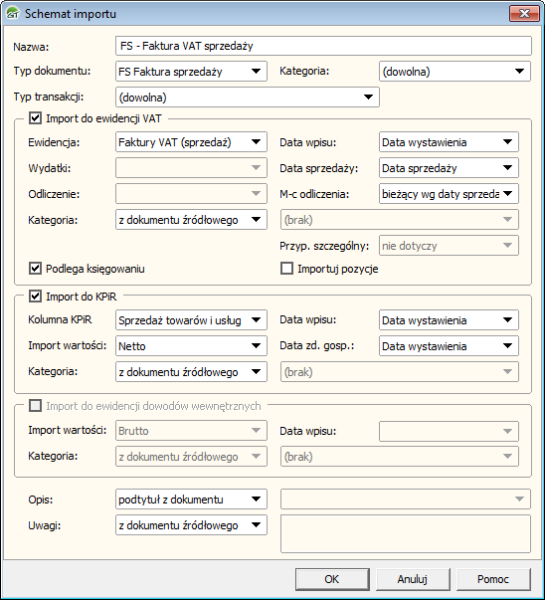Open the Kolumna KPiR dropdown
The height and width of the screenshot is (600, 545).
191,320
